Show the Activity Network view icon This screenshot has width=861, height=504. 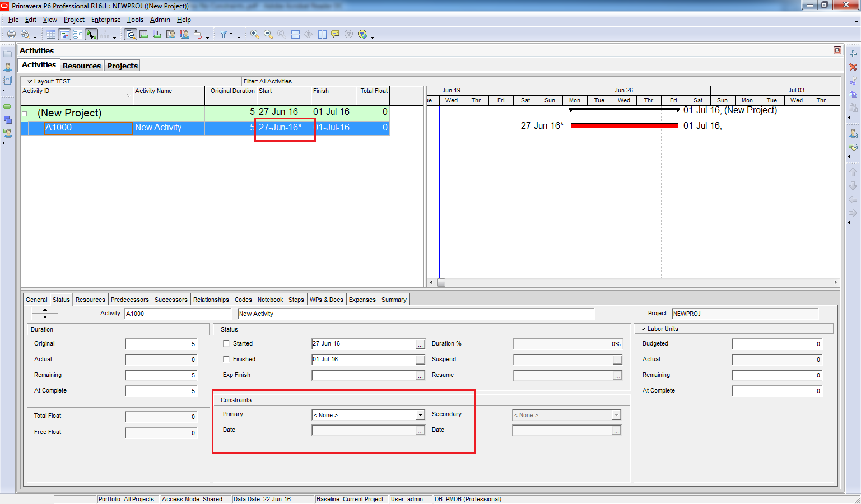[x=78, y=35]
